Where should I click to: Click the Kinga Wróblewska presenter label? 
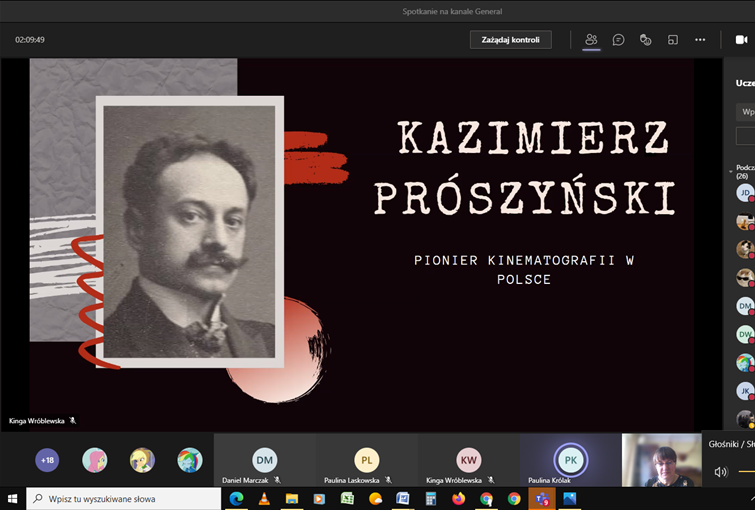tap(37, 421)
